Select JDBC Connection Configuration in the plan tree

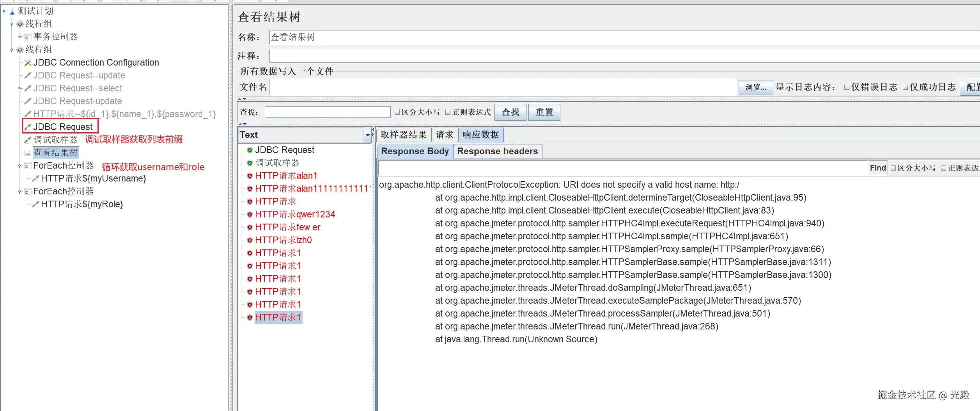[x=96, y=63]
